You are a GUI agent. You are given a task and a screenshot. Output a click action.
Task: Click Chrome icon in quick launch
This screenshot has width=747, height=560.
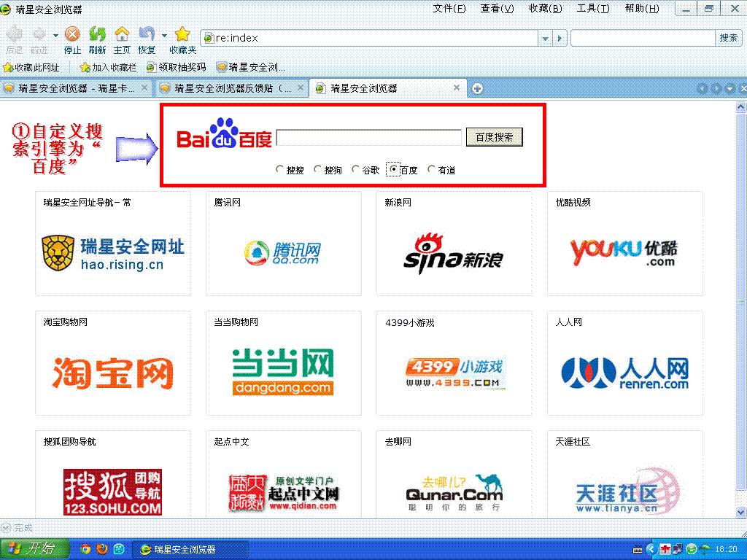click(85, 549)
